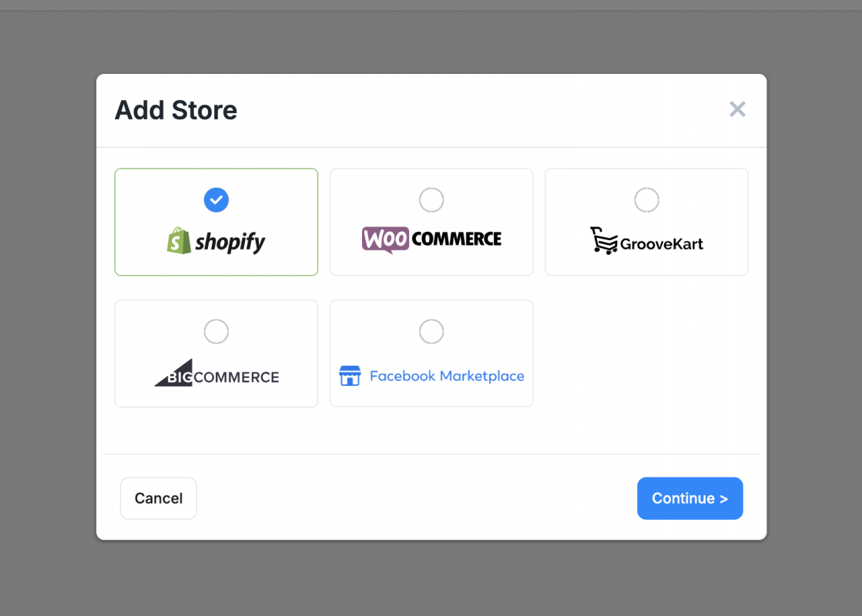Select the WooCommerce radio button

click(x=431, y=200)
